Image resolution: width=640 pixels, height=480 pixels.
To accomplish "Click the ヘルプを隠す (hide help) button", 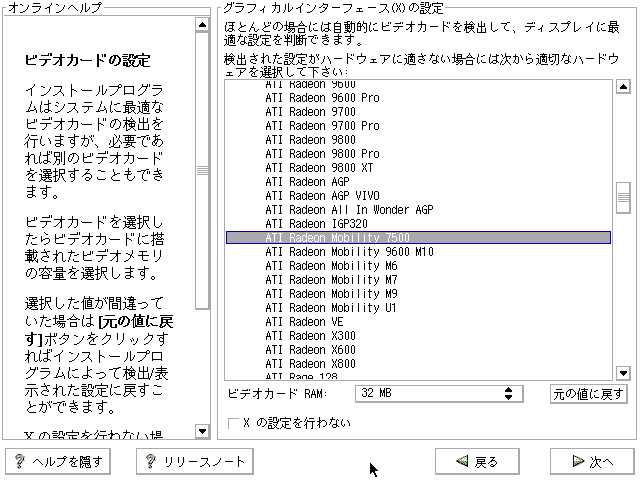I will pos(58,461).
